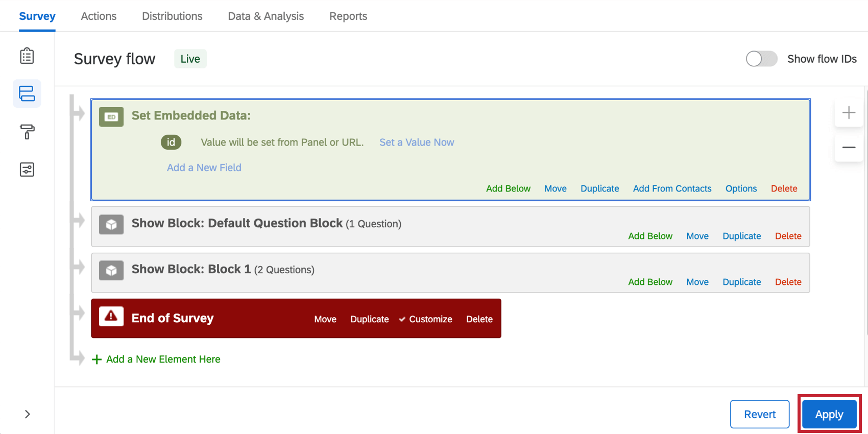The height and width of the screenshot is (434, 868).
Task: Open survey options sliders icon
Action: 27,170
